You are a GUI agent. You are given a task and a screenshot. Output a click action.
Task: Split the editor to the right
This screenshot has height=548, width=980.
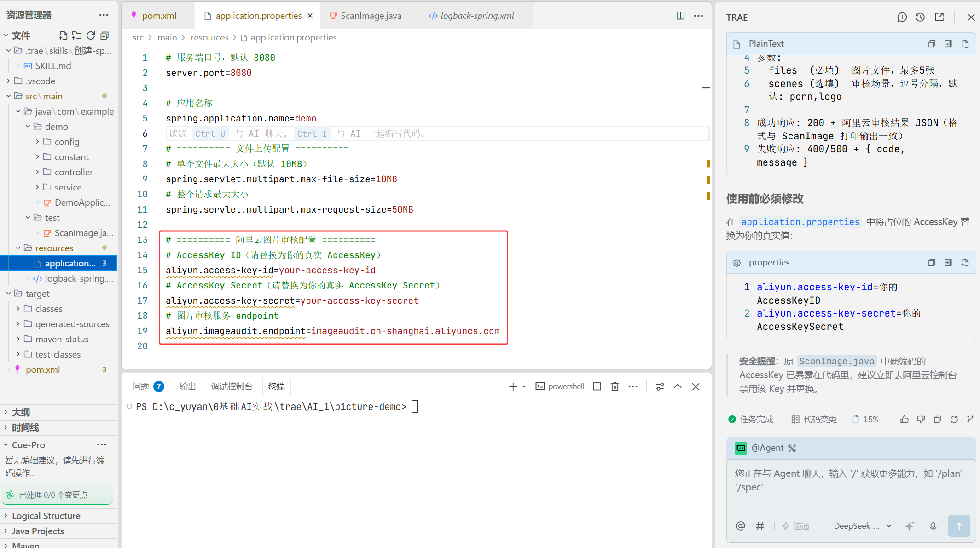point(680,16)
